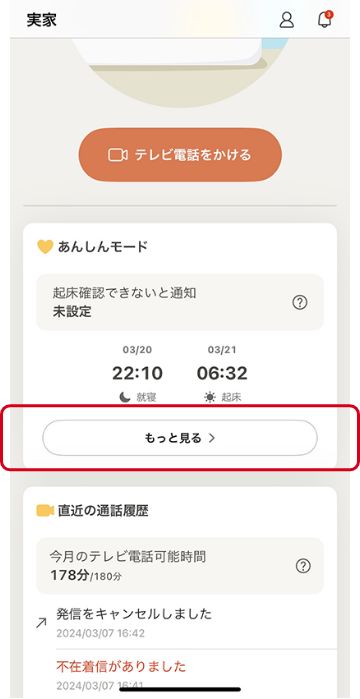Open the 不在着信がありました history entry
The height and width of the screenshot is (699, 360).
(196, 673)
